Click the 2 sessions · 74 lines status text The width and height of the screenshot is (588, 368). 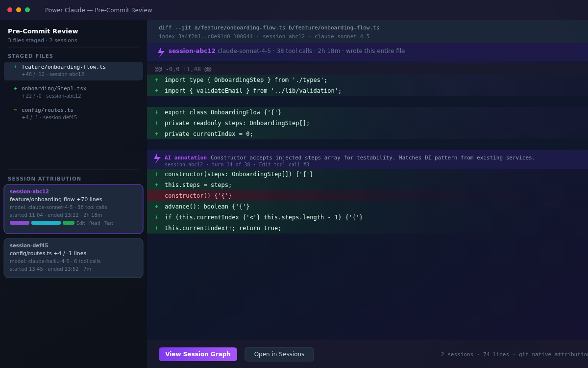514,354
